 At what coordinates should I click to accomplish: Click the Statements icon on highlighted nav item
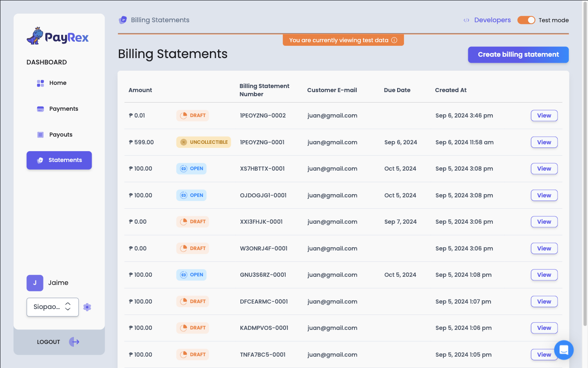40,160
